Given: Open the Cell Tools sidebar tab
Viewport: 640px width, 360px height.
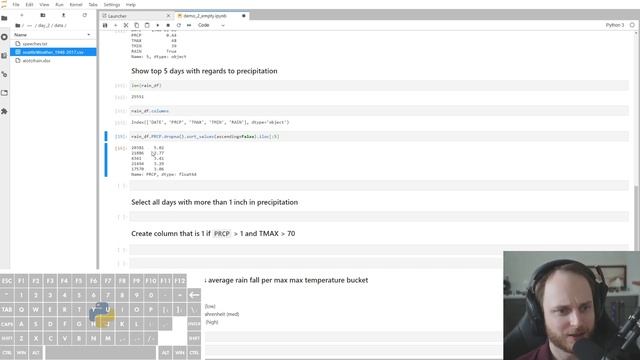Looking at the screenshot, I should (x=4, y=74).
